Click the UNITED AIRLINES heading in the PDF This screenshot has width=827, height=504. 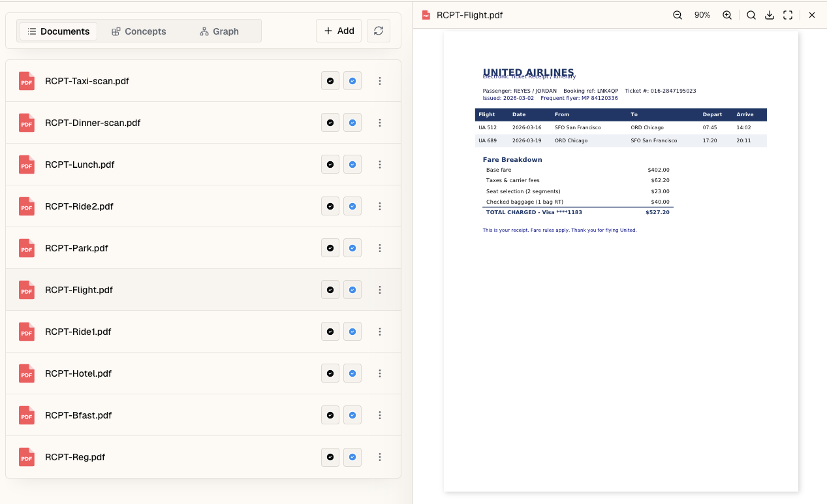click(x=529, y=72)
